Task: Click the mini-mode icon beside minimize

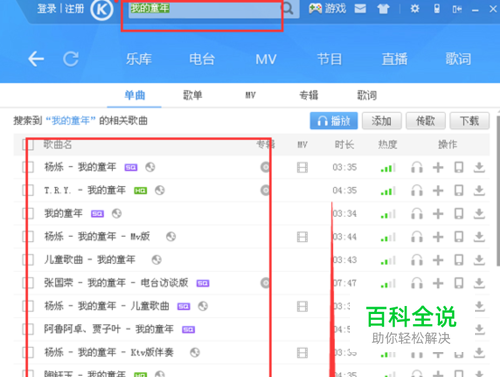Action: coord(457,9)
